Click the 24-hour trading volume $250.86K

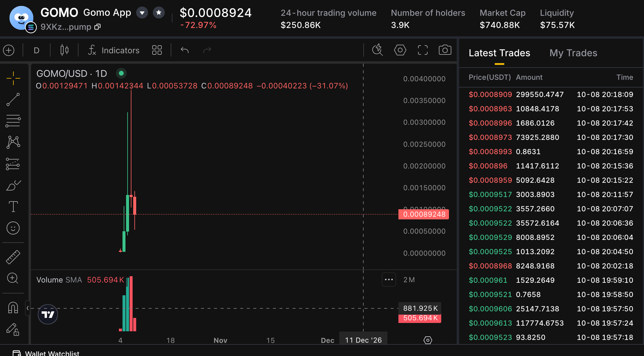pos(301,25)
